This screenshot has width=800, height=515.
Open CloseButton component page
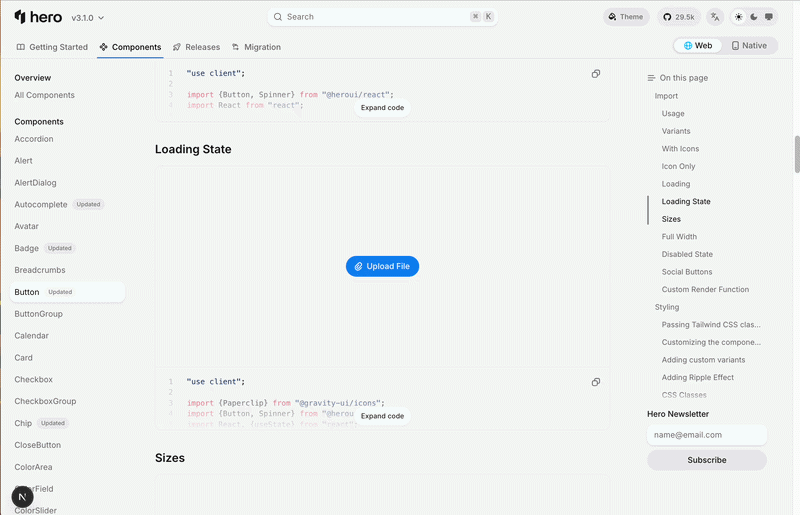38,445
